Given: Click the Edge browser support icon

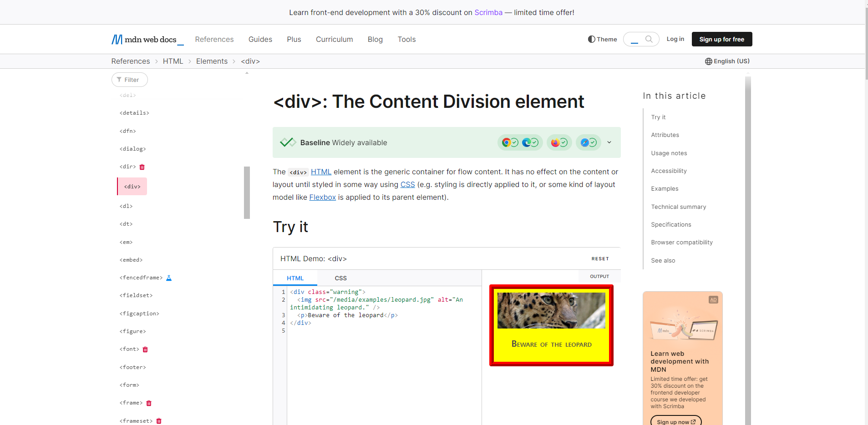Looking at the screenshot, I should coord(526,142).
